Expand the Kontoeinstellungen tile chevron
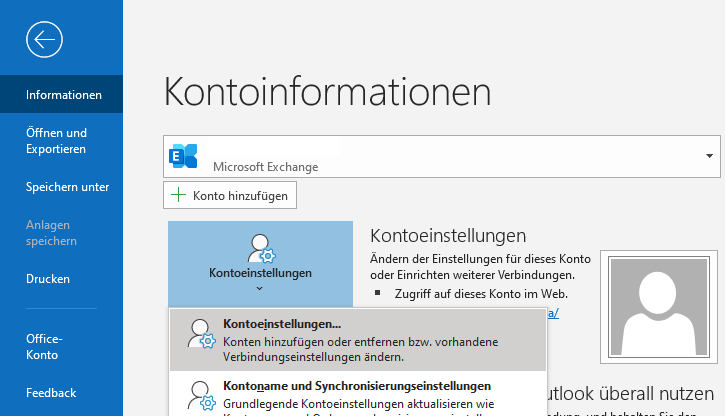 click(259, 288)
